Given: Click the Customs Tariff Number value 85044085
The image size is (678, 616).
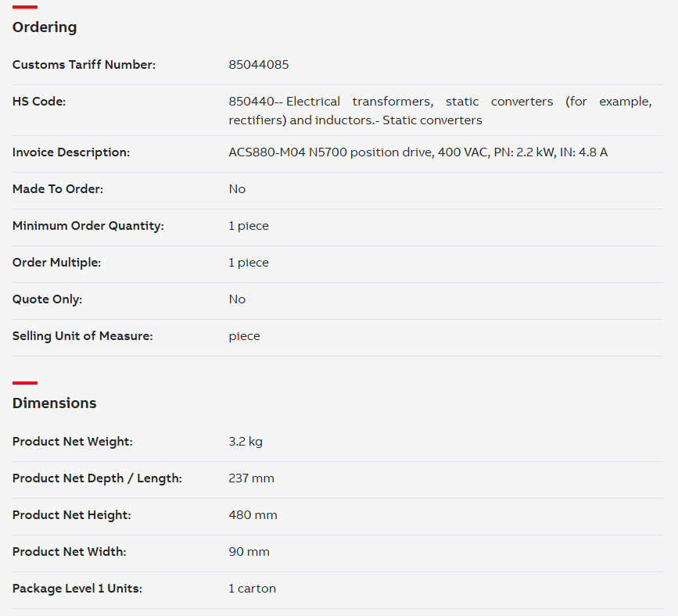Looking at the screenshot, I should [x=259, y=65].
